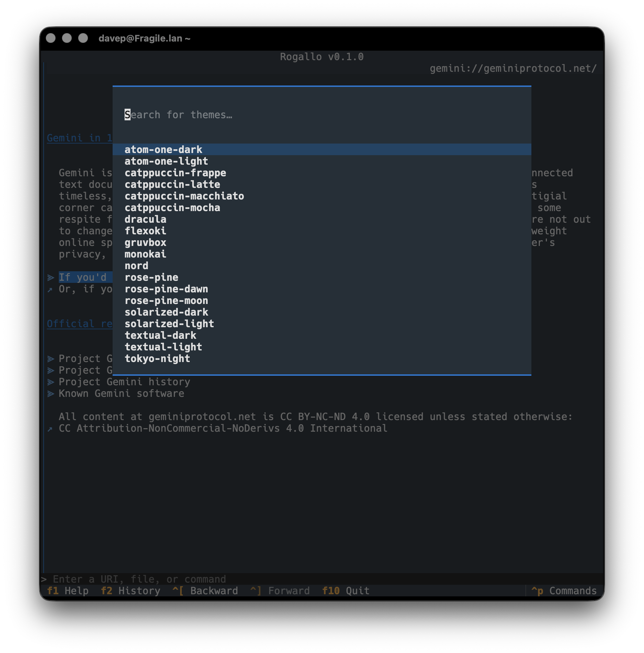Open Known Gemini software link
This screenshot has width=644, height=653.
[121, 393]
